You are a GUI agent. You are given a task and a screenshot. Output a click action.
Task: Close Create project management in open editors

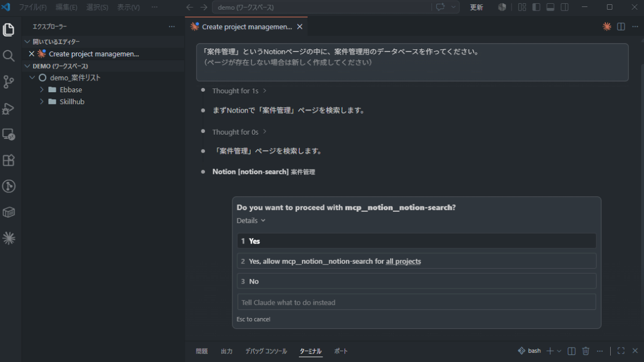tap(31, 54)
